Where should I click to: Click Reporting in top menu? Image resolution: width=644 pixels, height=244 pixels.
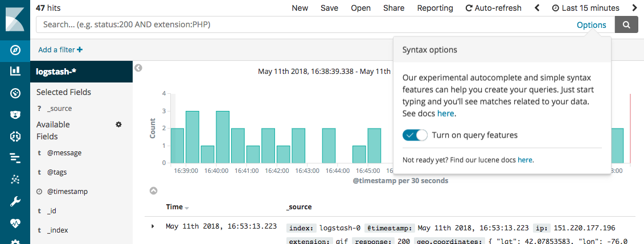(x=435, y=8)
